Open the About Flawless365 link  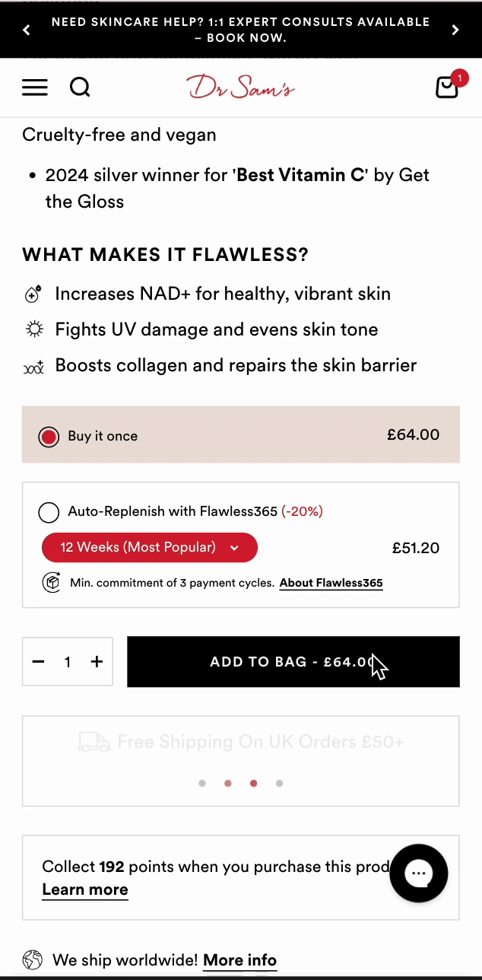pos(331,584)
